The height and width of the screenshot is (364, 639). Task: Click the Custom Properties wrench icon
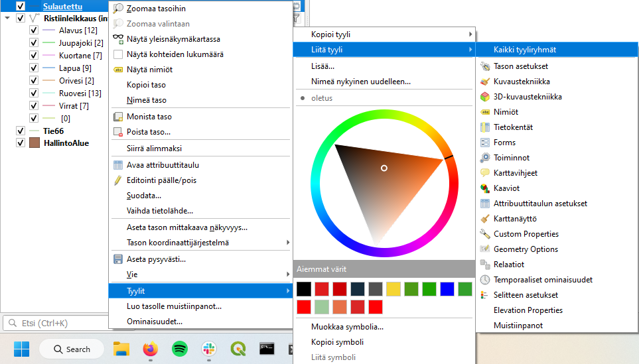[485, 234]
